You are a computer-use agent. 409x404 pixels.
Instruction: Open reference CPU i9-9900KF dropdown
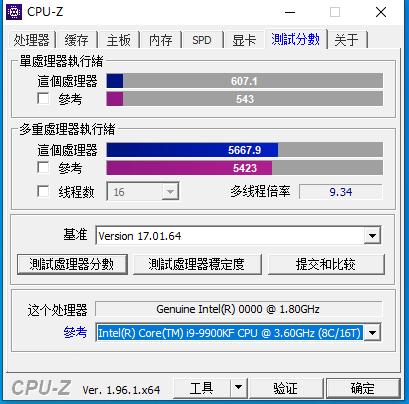click(372, 332)
